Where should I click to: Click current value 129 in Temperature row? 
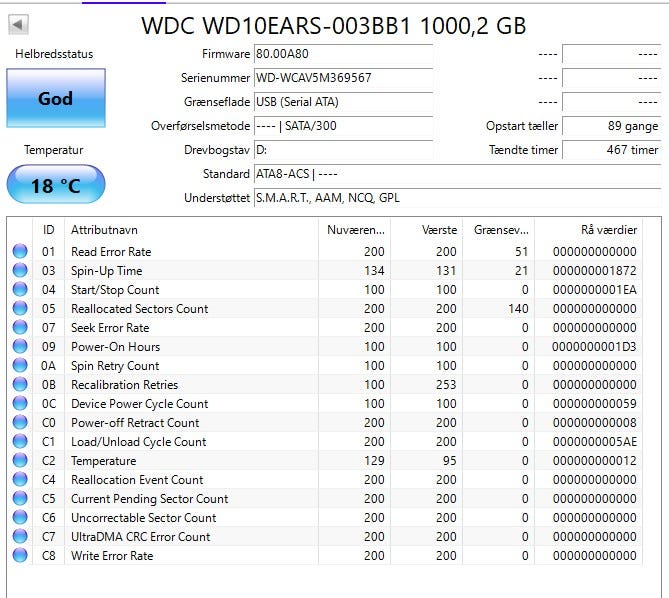374,461
